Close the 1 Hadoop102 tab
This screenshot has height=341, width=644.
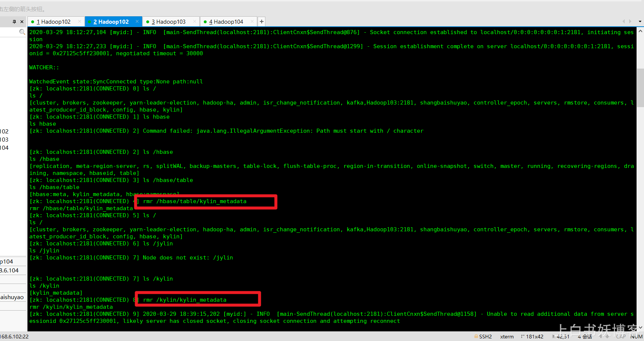click(x=79, y=21)
